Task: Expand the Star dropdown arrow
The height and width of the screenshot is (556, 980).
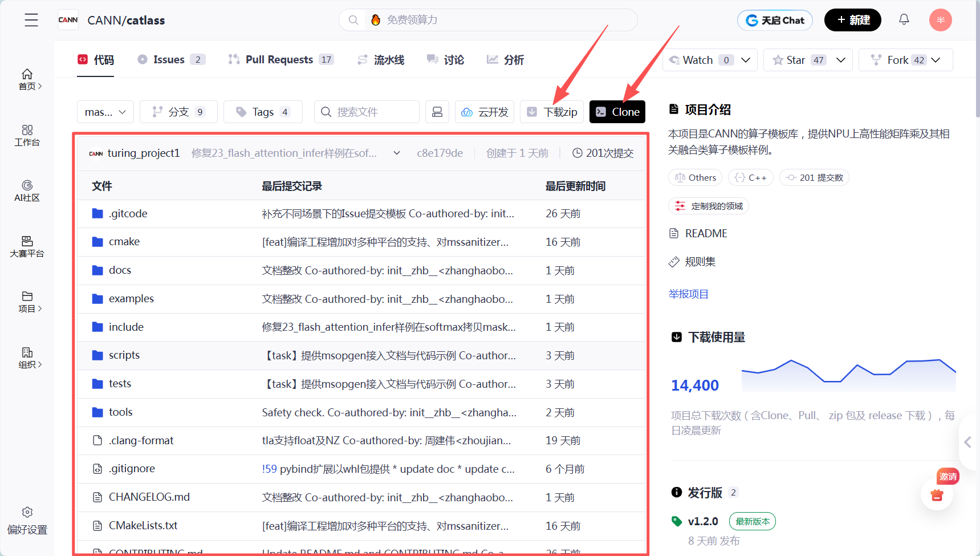Action: (x=841, y=60)
